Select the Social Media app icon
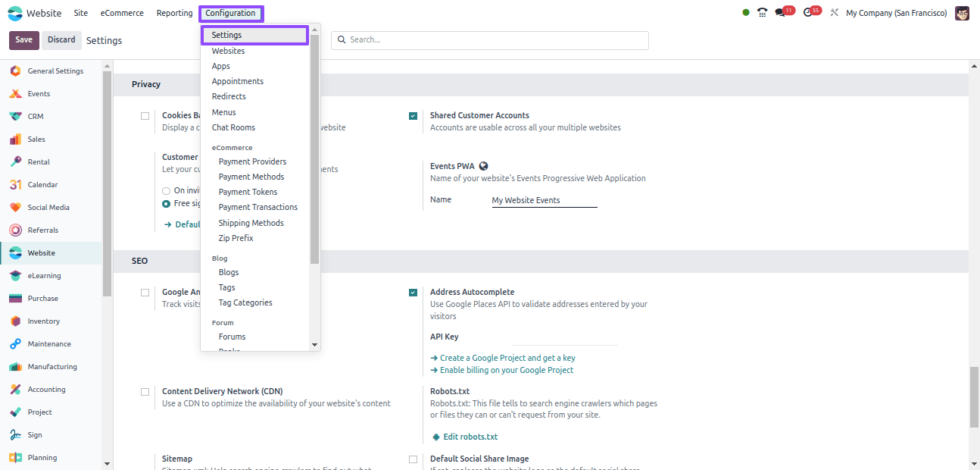Viewport: 980px width, 470px height. click(15, 208)
